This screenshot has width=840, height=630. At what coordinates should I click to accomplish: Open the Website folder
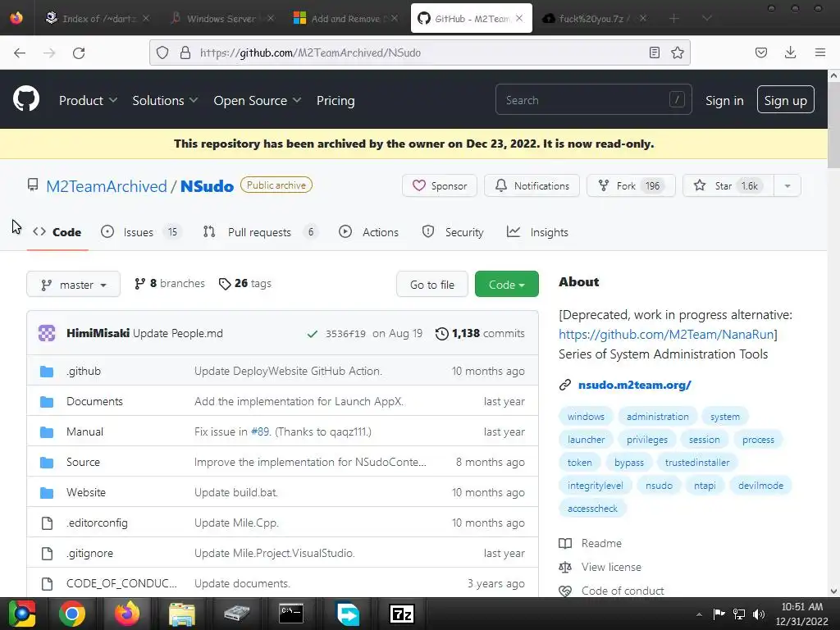85,492
